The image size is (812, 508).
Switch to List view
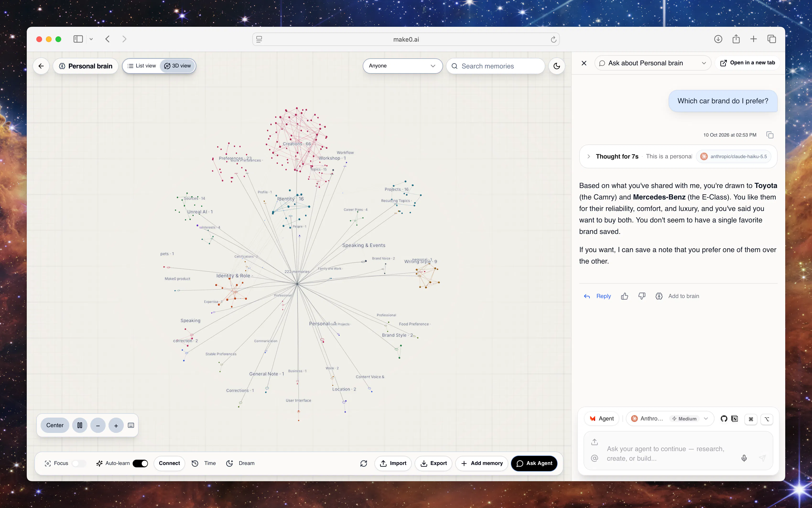click(x=142, y=66)
